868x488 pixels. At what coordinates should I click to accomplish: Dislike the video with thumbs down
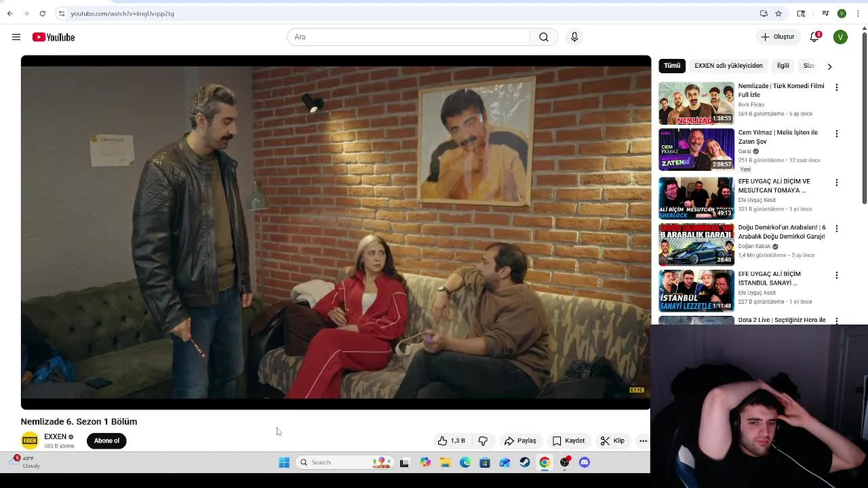pyautogui.click(x=483, y=441)
